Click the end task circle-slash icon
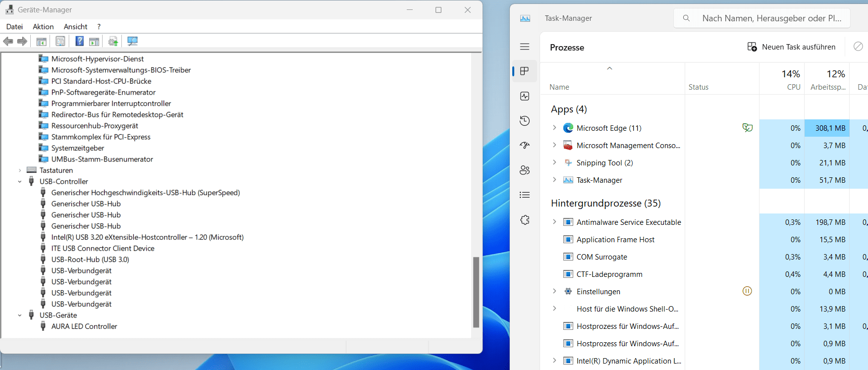868x370 pixels. (858, 47)
